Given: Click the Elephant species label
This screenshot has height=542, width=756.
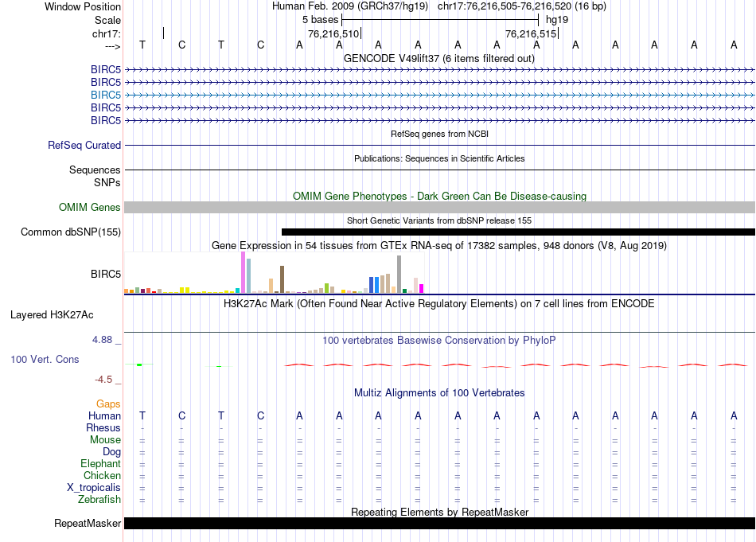Looking at the screenshot, I should [100, 463].
